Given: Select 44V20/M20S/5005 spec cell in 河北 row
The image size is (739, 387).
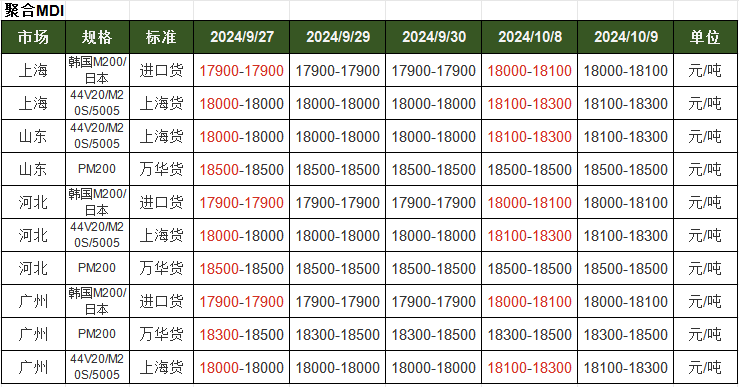Looking at the screenshot, I should click(97, 235).
